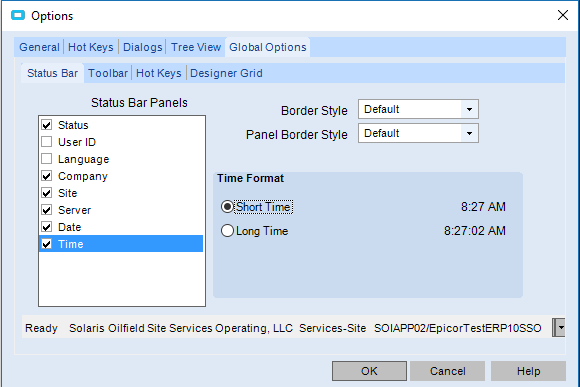
Task: Switch to the General tab
Action: pos(39,47)
